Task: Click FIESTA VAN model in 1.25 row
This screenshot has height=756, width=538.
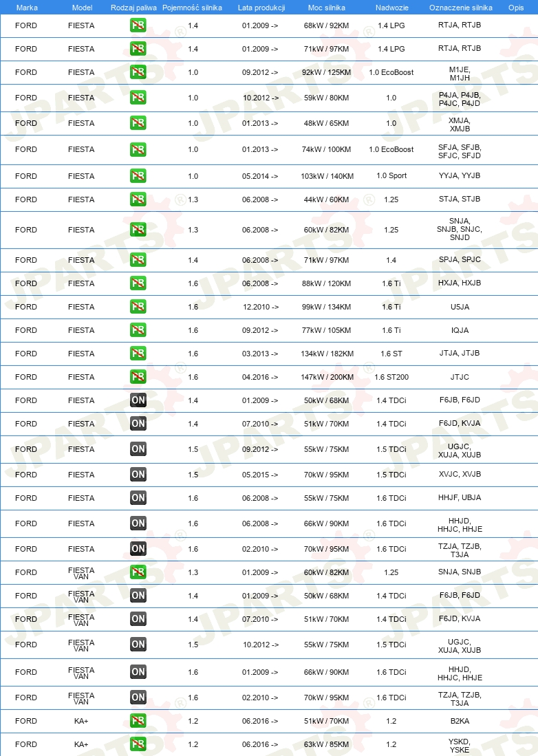Action: point(81,573)
